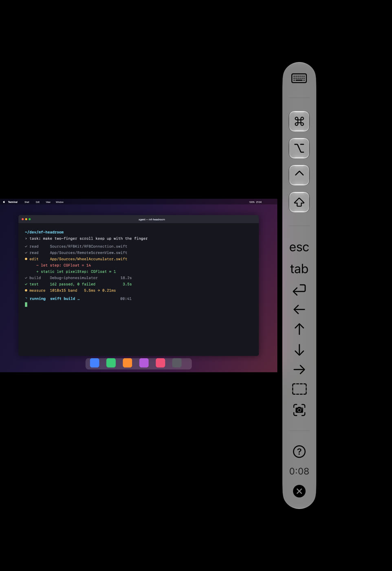Toggle the Option modifier key
Screen dimensions: 392x571
299,148
